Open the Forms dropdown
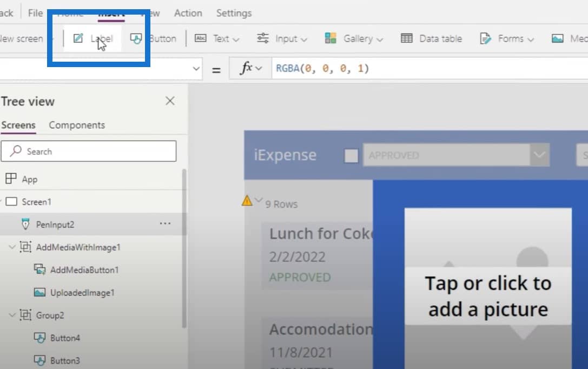 507,38
